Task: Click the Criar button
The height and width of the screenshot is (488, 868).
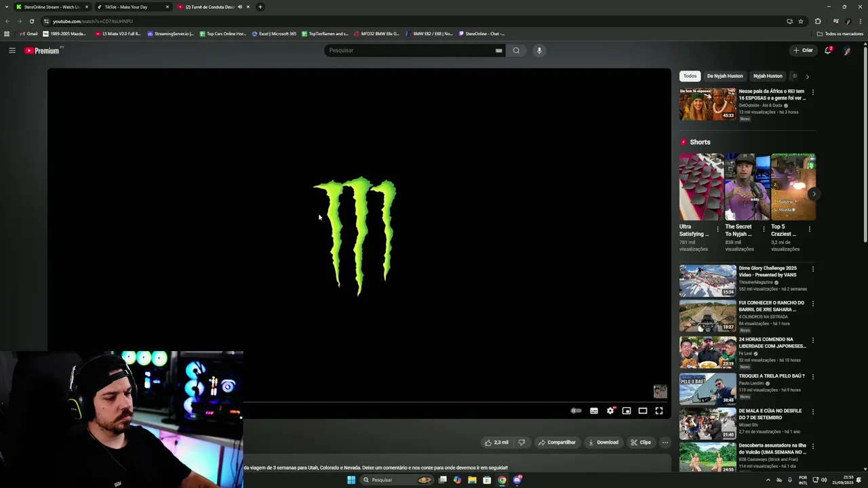Action: (803, 50)
